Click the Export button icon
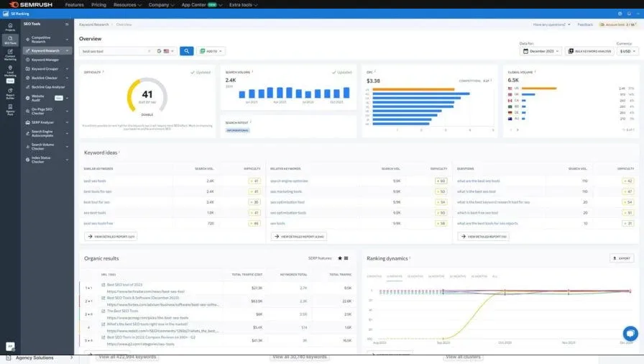The width and height of the screenshot is (644, 364). click(615, 258)
